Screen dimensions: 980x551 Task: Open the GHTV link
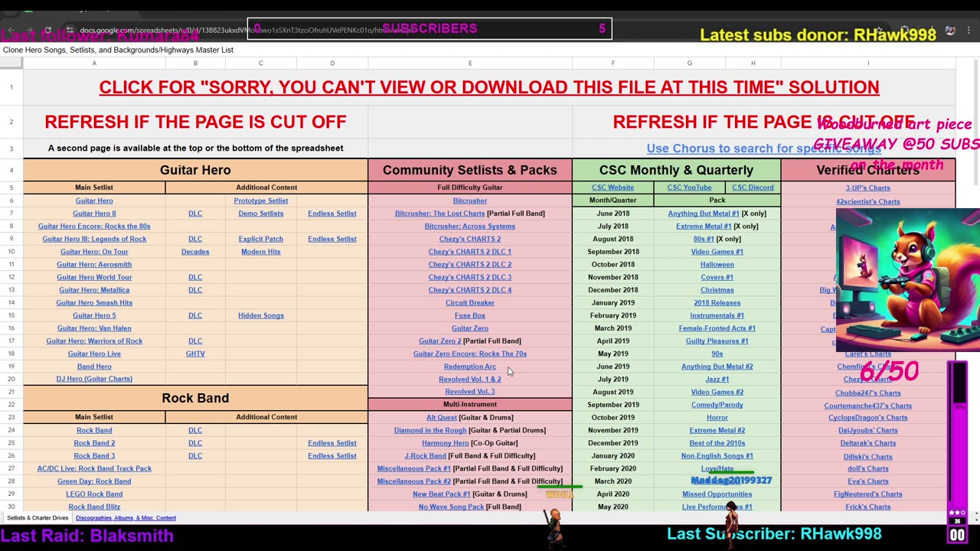(195, 354)
